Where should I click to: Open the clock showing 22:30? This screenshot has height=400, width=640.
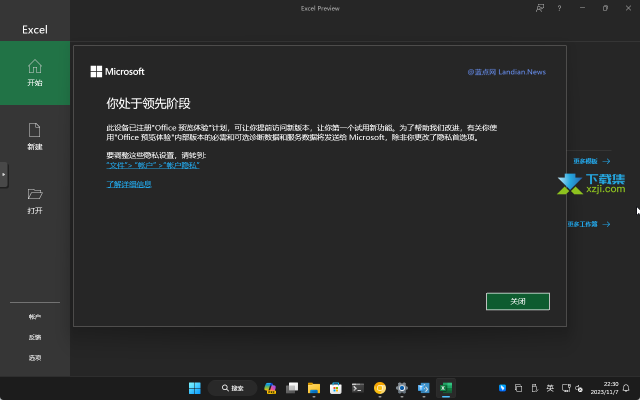[604, 388]
